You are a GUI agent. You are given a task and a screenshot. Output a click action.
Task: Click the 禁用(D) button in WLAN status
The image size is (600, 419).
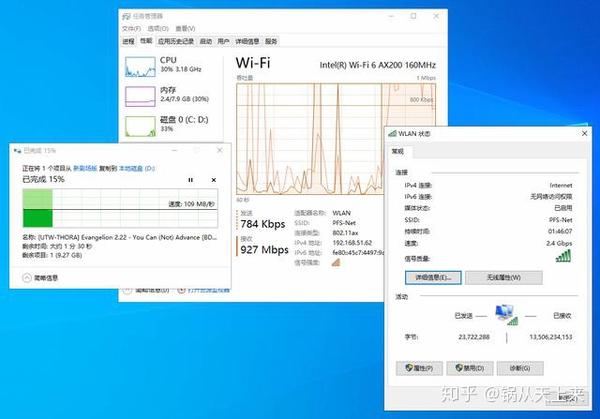click(x=470, y=368)
